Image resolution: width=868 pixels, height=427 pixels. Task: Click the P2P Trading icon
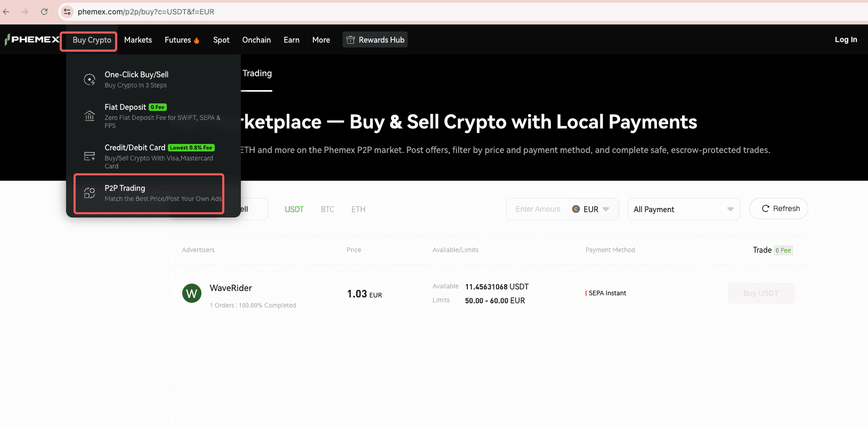point(90,193)
